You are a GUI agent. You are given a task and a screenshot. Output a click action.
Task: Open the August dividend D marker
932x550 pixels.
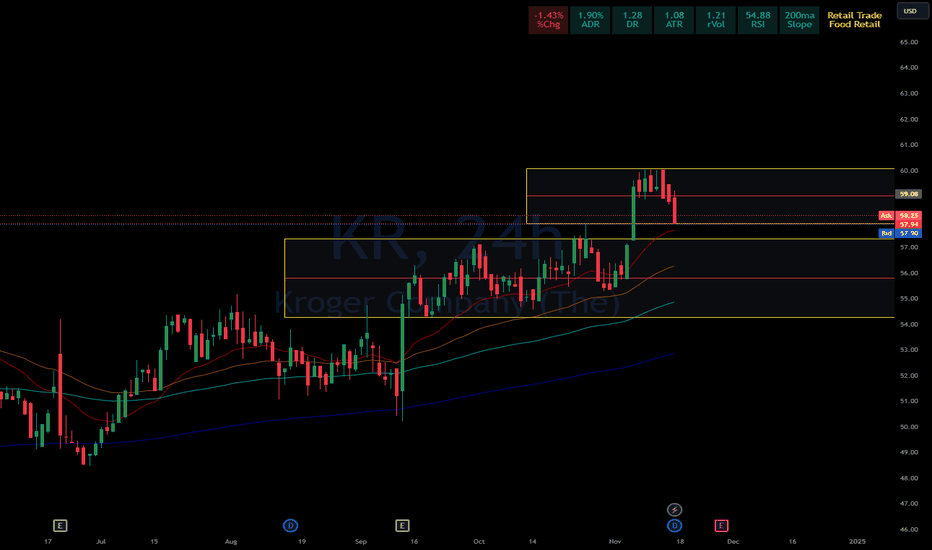(290, 526)
